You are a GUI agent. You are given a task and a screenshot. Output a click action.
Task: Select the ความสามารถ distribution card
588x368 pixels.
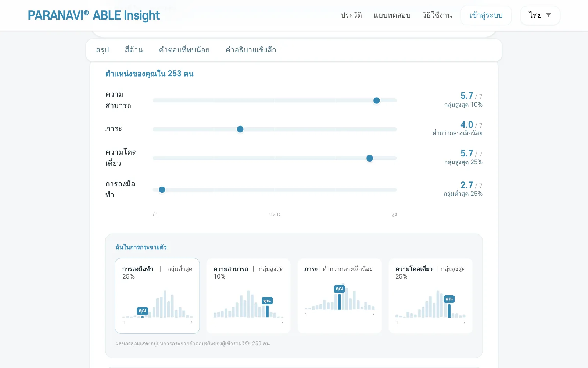tap(248, 296)
